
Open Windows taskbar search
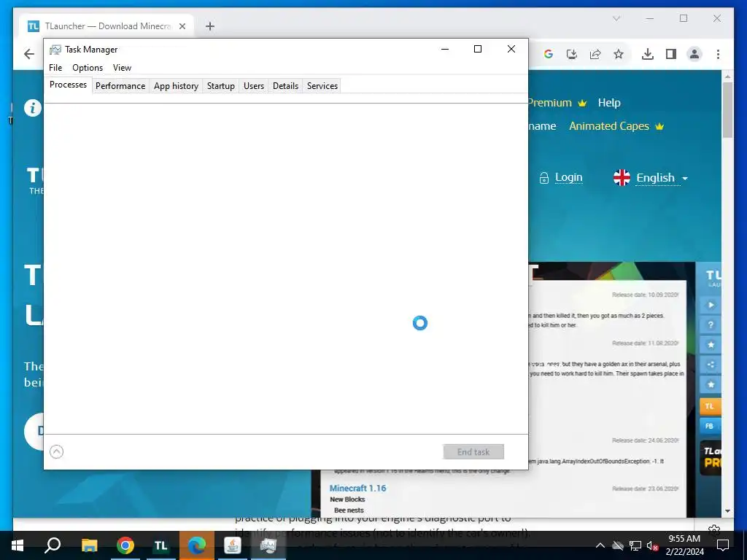pos(53,545)
